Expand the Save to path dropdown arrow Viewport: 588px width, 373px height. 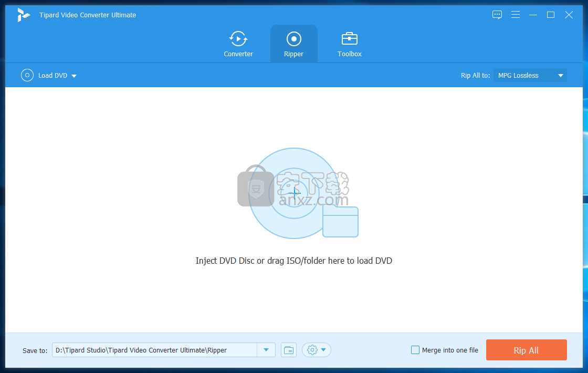click(x=266, y=350)
